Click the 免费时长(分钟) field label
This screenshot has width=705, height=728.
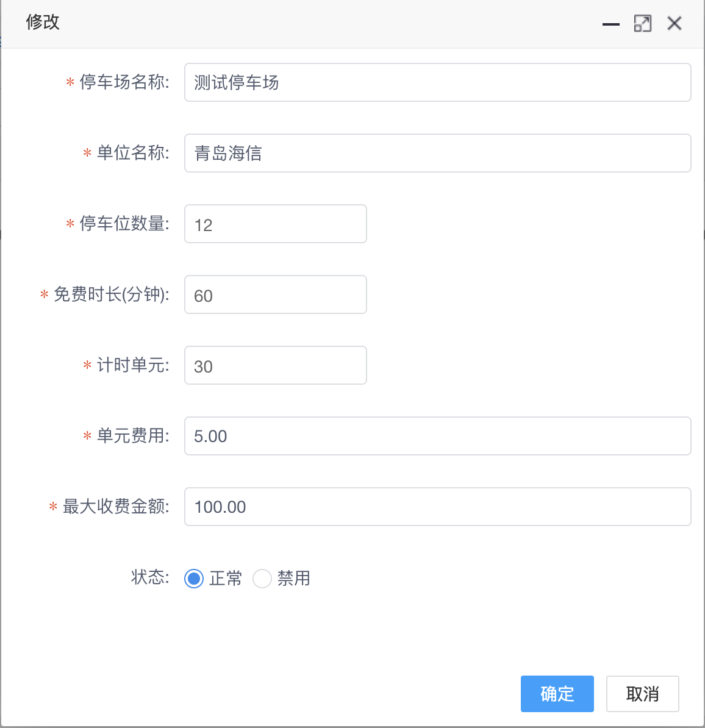(x=112, y=294)
